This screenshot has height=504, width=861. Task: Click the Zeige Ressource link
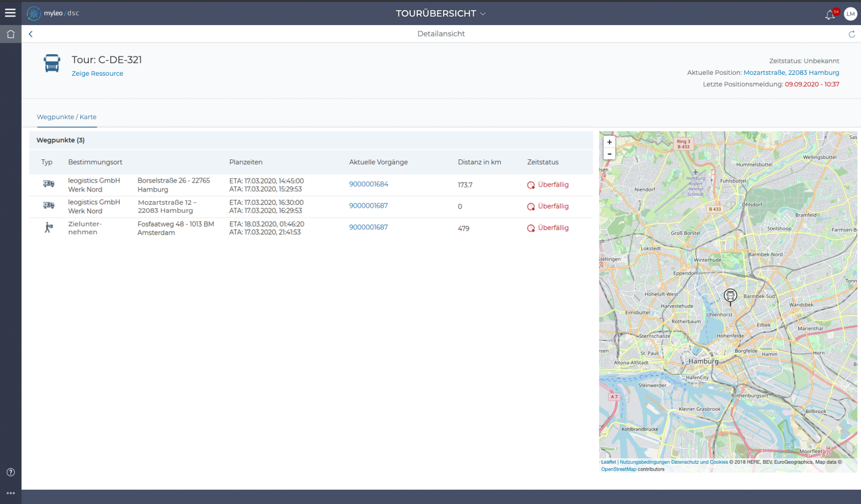point(98,73)
